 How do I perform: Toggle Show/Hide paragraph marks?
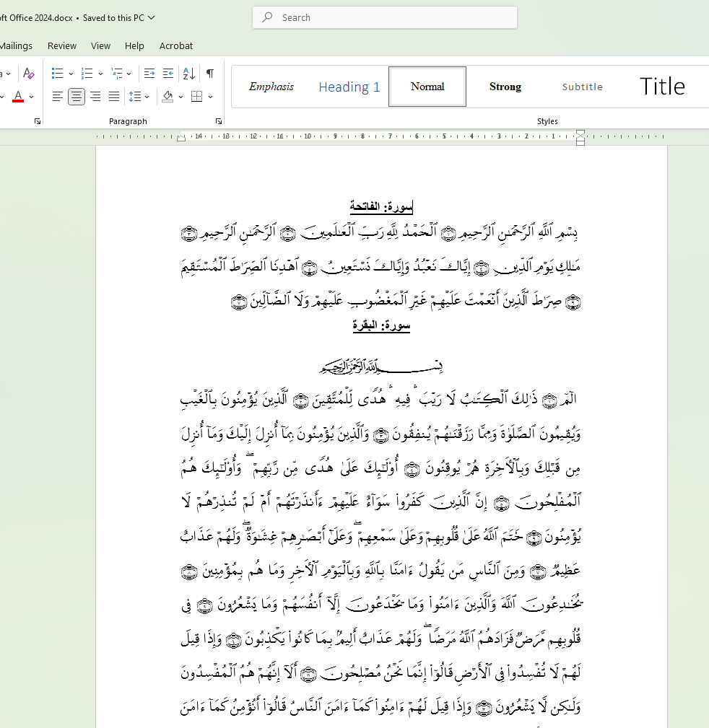pos(209,74)
